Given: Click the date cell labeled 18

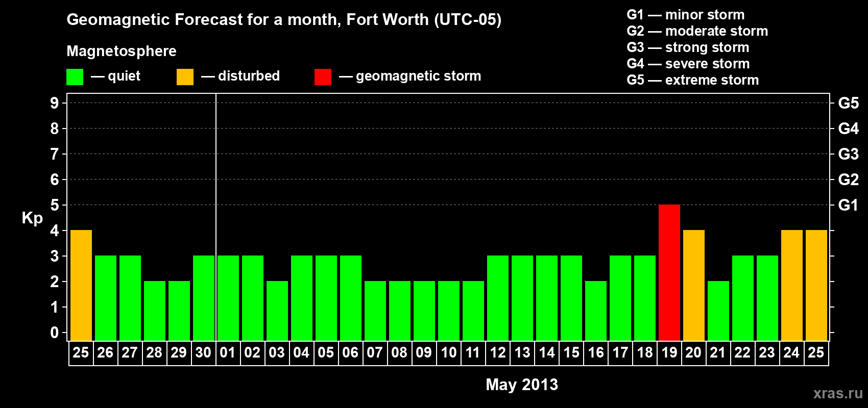Looking at the screenshot, I should tap(645, 353).
